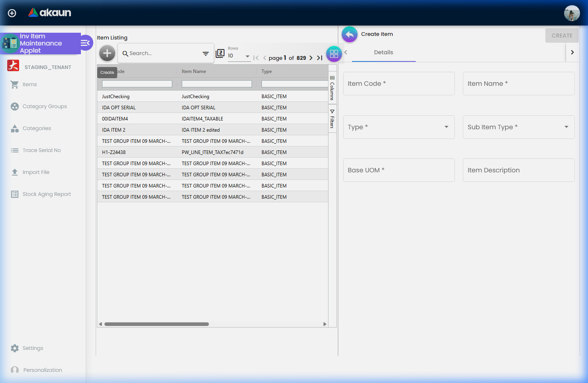Go to the last page of listing

(x=319, y=58)
